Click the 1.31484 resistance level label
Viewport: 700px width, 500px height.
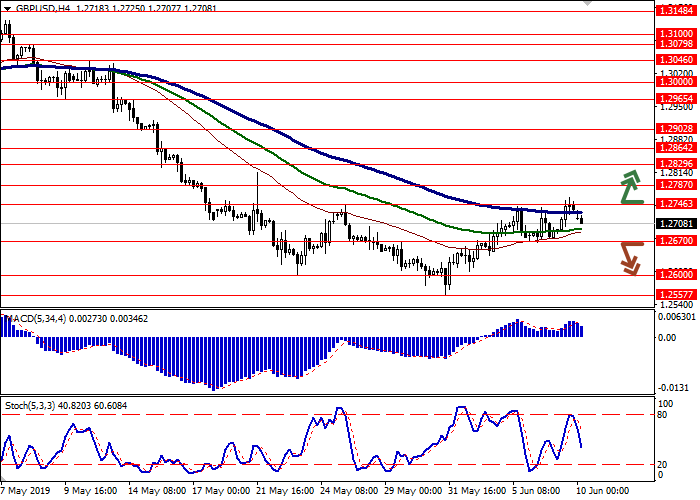[676, 12]
